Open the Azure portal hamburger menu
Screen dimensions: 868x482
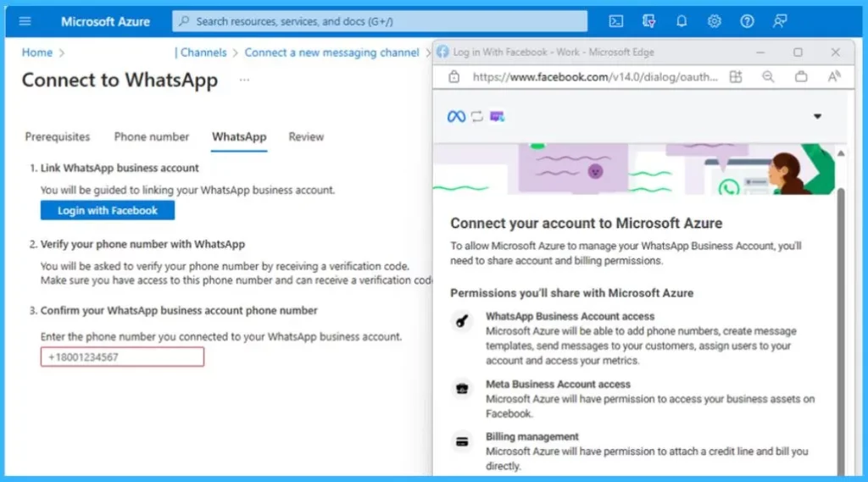pyautogui.click(x=25, y=21)
